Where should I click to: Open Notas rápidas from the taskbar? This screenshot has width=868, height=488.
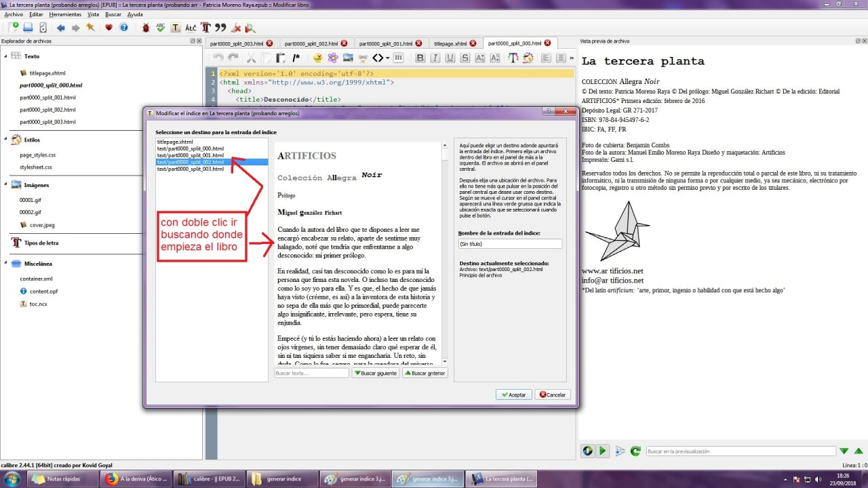click(x=64, y=479)
